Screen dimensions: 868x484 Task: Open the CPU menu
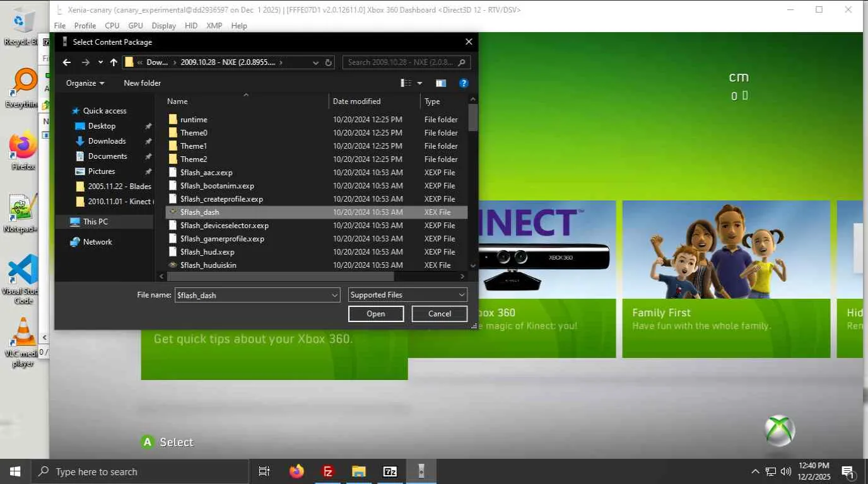click(112, 26)
